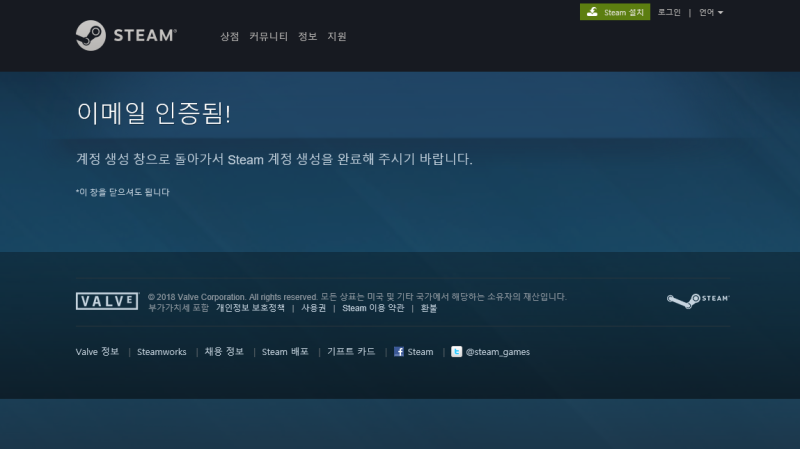Click the 이메일 인증됨! heading
This screenshot has width=800, height=449.
(x=154, y=113)
